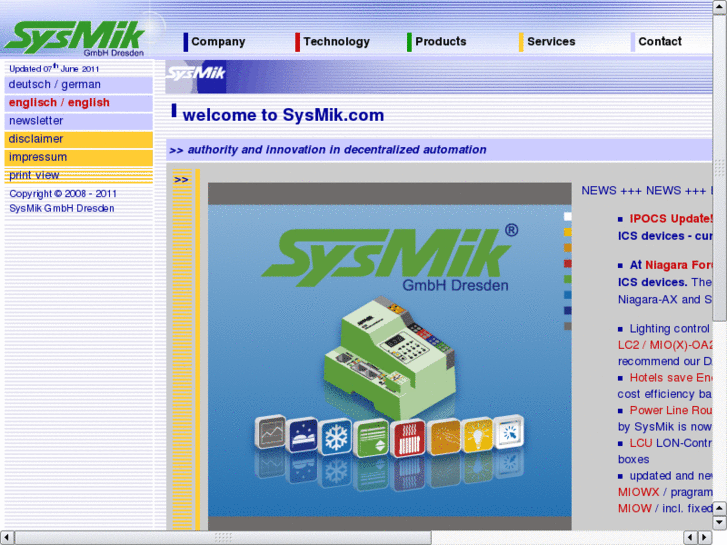Pick the gray slide color square
Screen dimensions: 727x545
pos(568,326)
